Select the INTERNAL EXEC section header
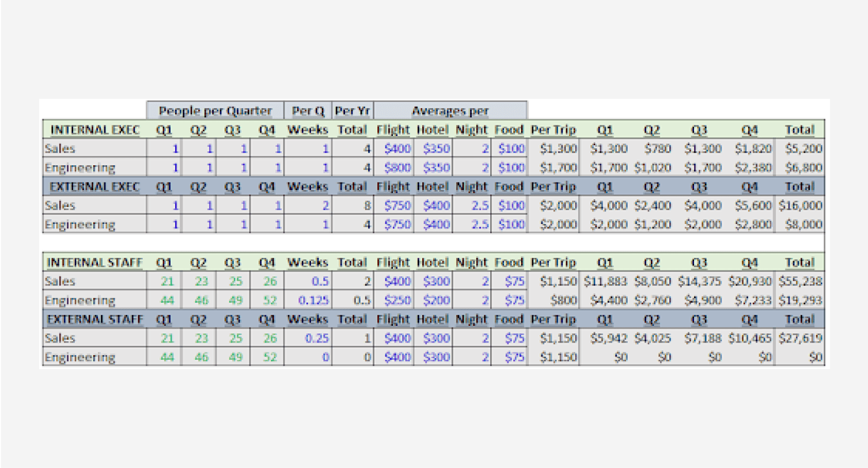 pyautogui.click(x=95, y=130)
